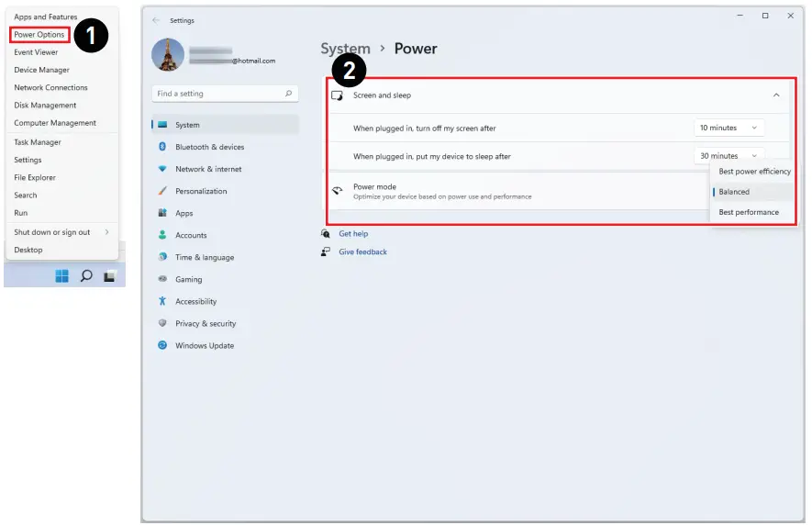Go to Apps label in Settings sidebar

point(184,213)
